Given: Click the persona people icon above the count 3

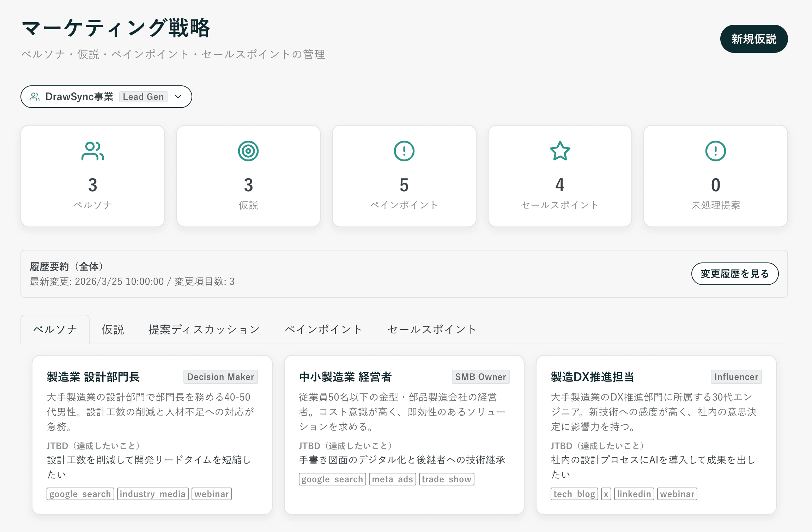Looking at the screenshot, I should coord(92,151).
